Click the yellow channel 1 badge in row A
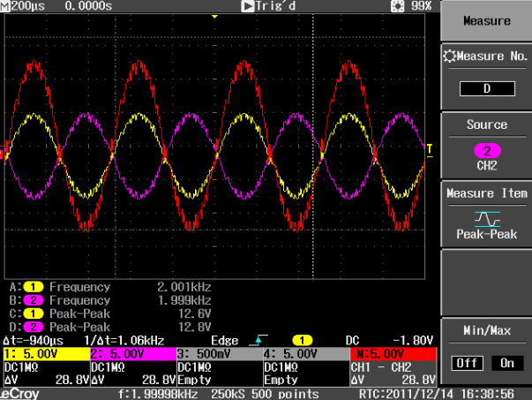The width and height of the screenshot is (532, 400). (x=33, y=287)
